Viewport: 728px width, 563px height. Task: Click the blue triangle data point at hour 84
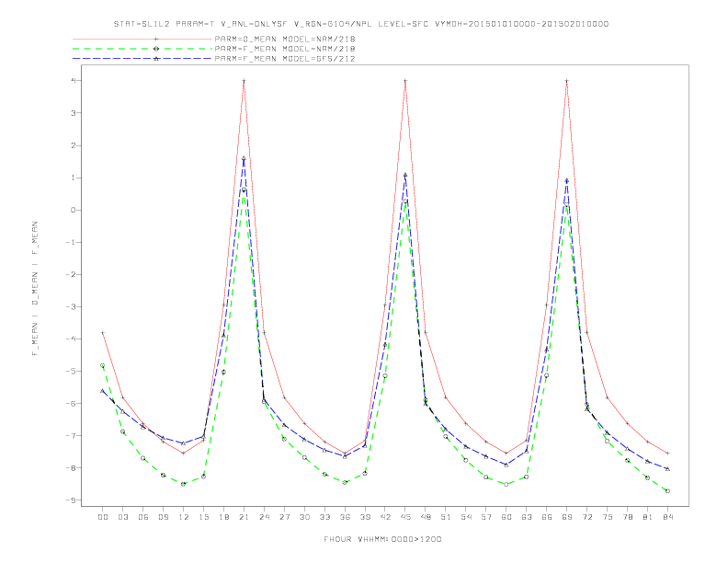(x=668, y=469)
